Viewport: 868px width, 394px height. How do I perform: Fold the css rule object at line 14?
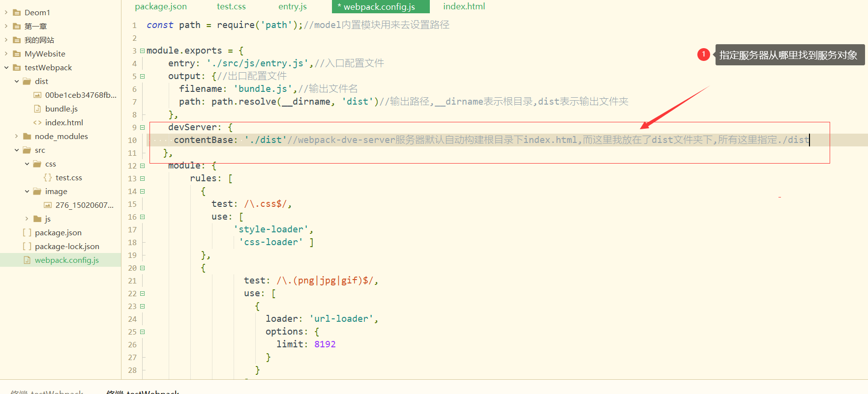point(142,191)
